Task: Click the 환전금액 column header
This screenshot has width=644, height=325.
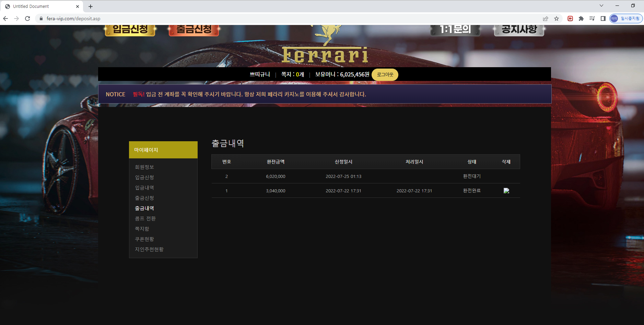Action: coord(276,162)
